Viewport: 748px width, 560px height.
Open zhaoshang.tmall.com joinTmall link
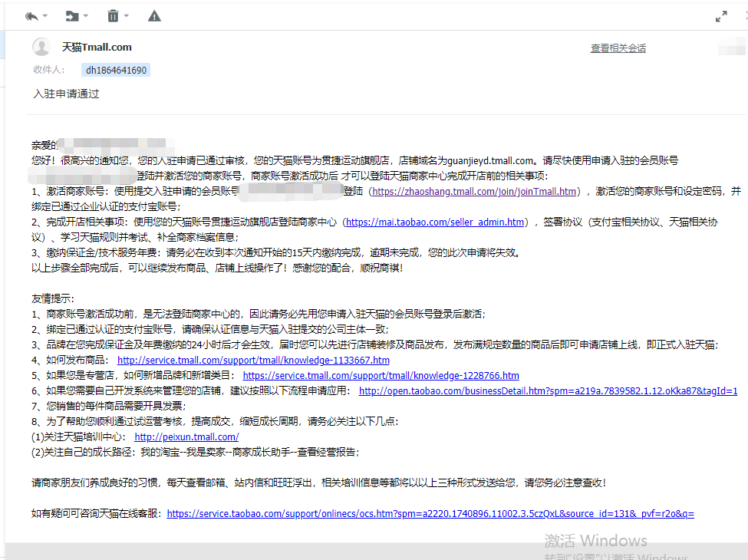click(x=474, y=192)
